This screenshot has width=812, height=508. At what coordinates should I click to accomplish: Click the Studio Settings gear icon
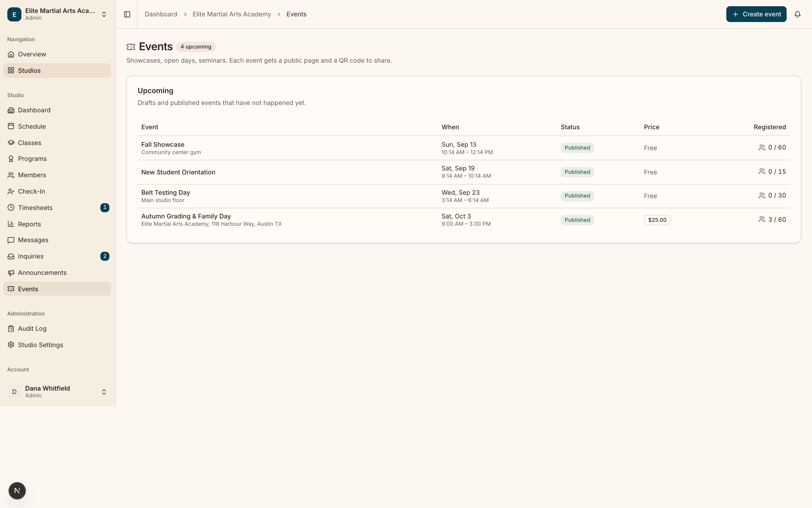11,345
